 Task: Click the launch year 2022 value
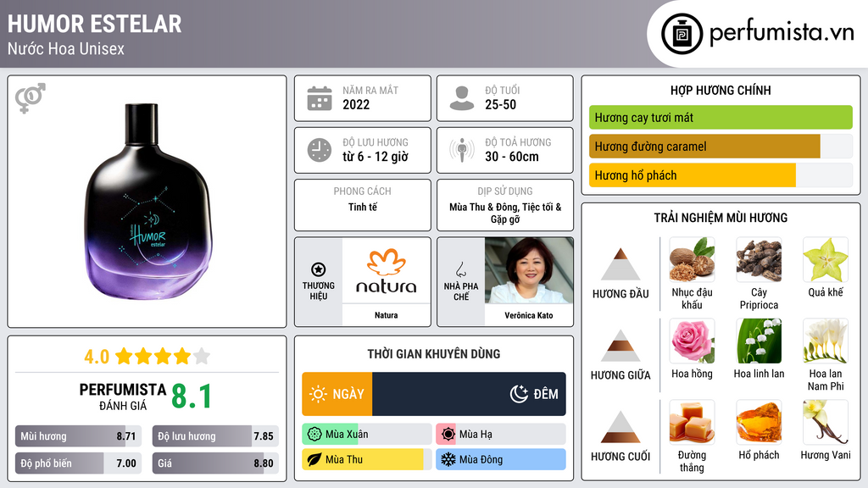click(x=356, y=104)
